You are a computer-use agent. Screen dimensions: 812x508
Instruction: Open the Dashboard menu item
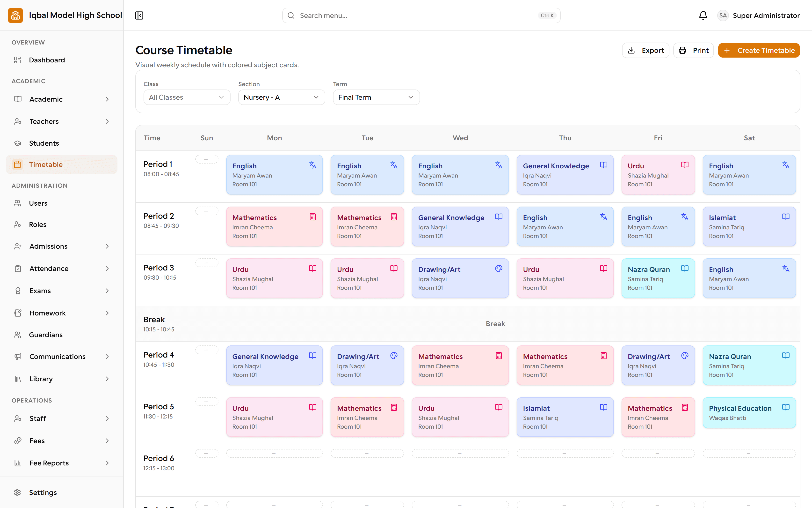(x=62, y=60)
